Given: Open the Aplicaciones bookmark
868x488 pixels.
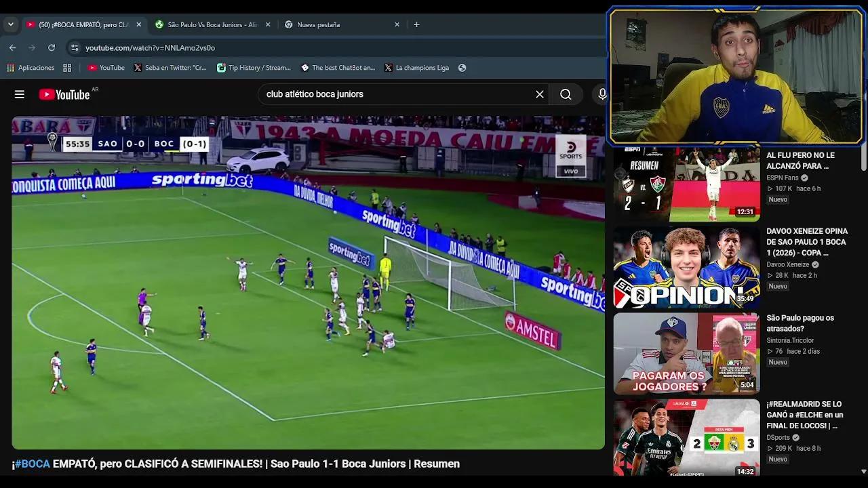Looking at the screenshot, I should click(x=31, y=68).
